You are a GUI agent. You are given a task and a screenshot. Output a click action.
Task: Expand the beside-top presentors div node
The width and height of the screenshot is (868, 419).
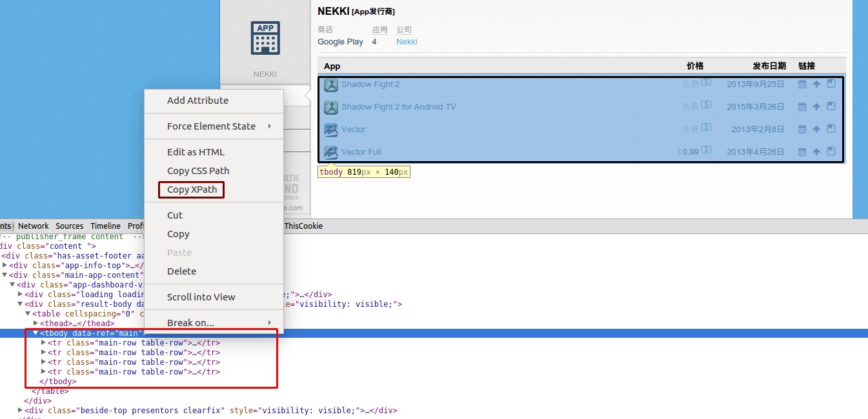[x=20, y=411]
